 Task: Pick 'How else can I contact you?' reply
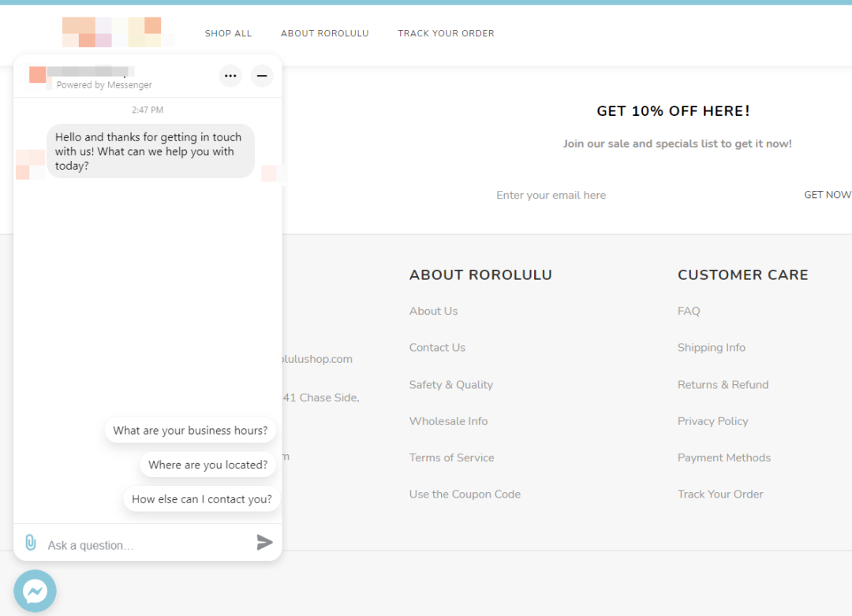point(202,498)
